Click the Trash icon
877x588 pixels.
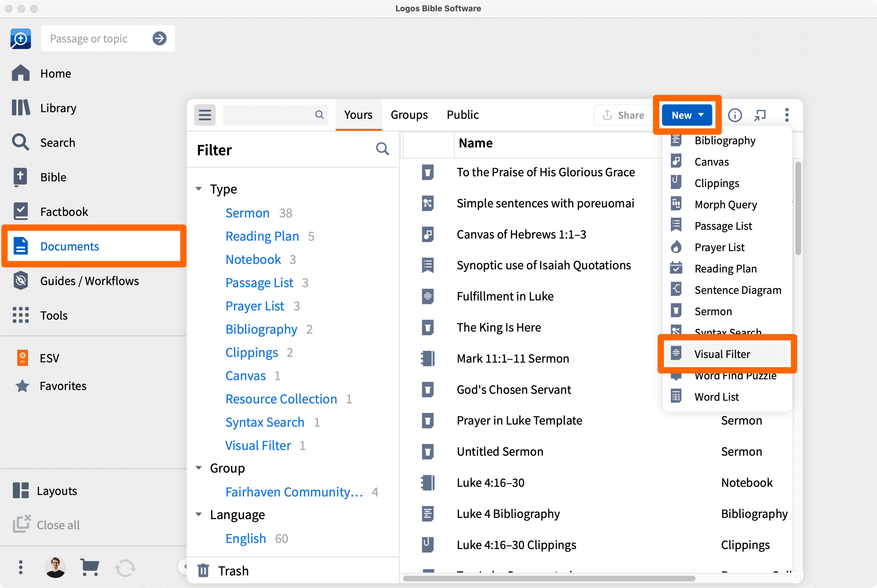click(x=203, y=570)
